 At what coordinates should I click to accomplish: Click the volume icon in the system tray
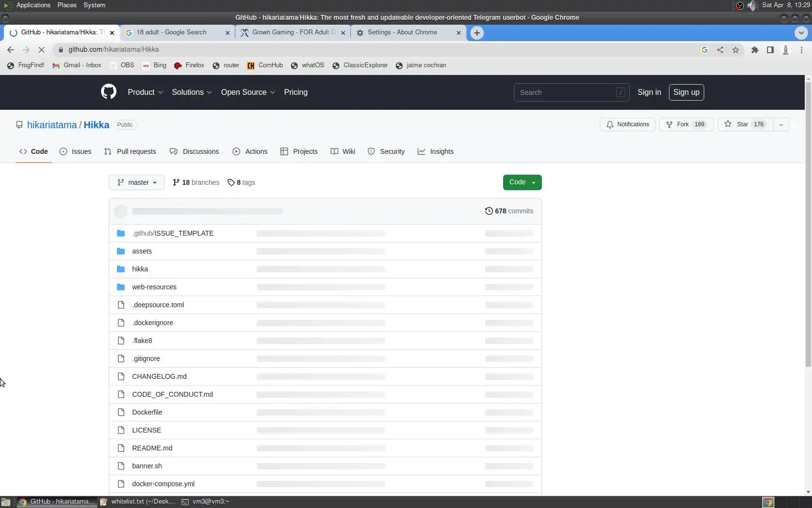point(752,5)
